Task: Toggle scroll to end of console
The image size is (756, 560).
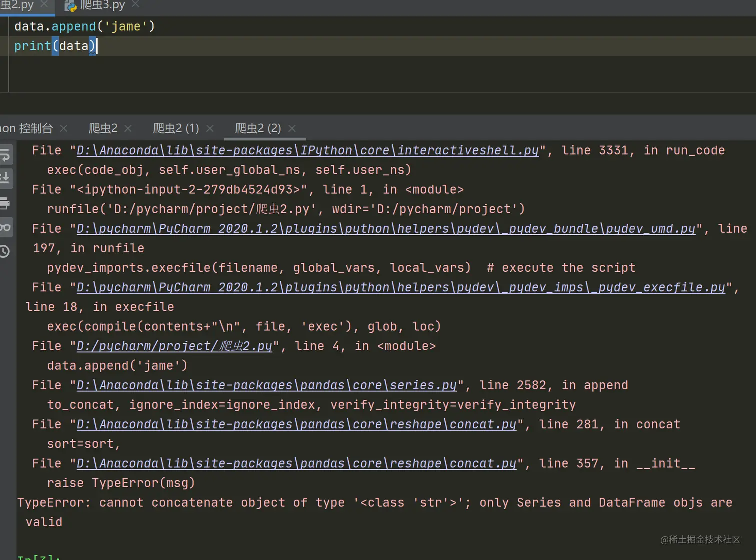Action: point(5,178)
